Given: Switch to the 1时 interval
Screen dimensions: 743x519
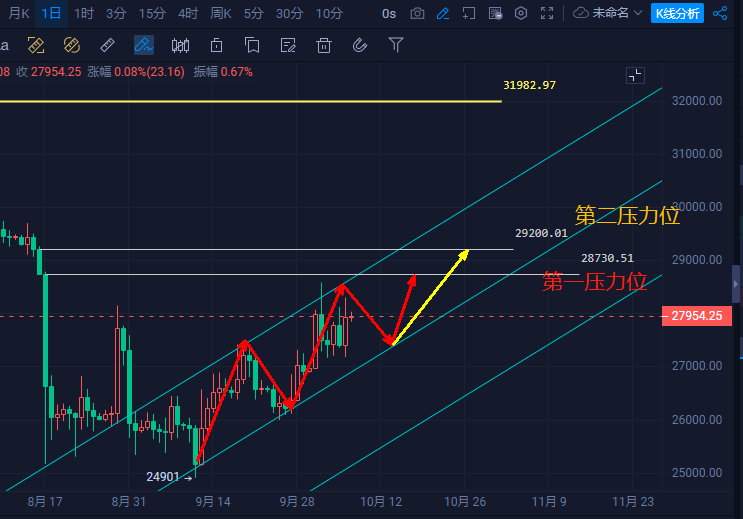Looking at the screenshot, I should pos(84,13).
